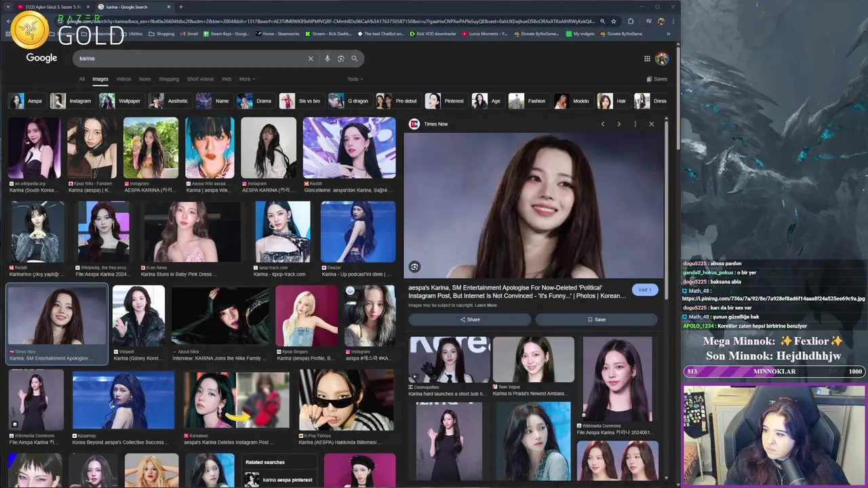Open the Google account avatar
The width and height of the screenshot is (868, 488).
tap(662, 58)
